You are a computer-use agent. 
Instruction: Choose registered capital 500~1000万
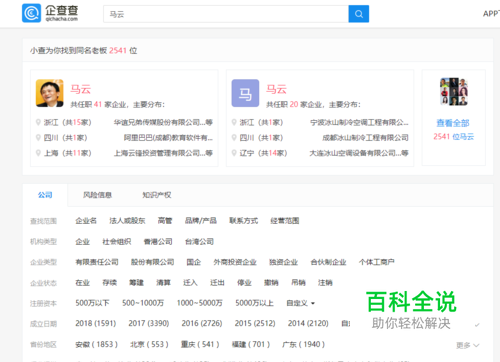[143, 303]
